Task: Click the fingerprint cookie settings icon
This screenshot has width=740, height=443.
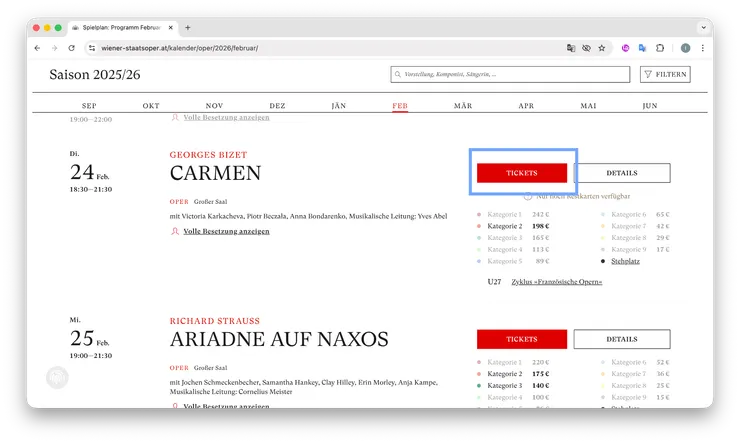Action: [x=57, y=377]
